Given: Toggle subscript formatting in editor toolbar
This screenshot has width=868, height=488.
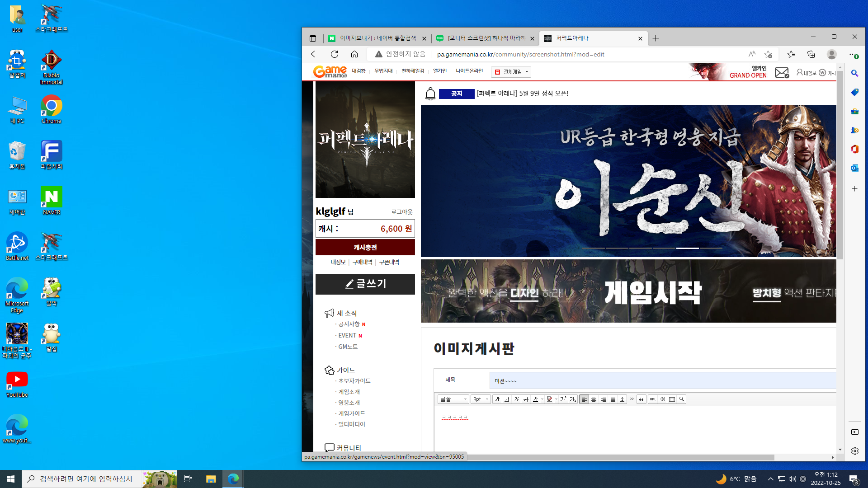Looking at the screenshot, I should tap(573, 399).
